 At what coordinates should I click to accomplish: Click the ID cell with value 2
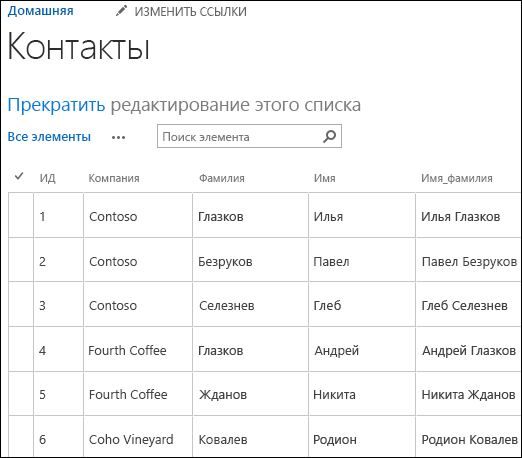[x=58, y=260]
